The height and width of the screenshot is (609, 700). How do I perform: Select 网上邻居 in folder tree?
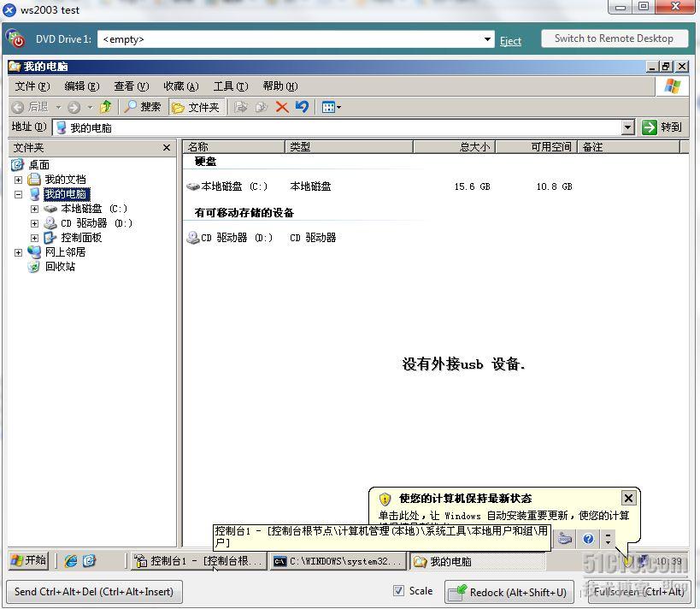[x=65, y=252]
